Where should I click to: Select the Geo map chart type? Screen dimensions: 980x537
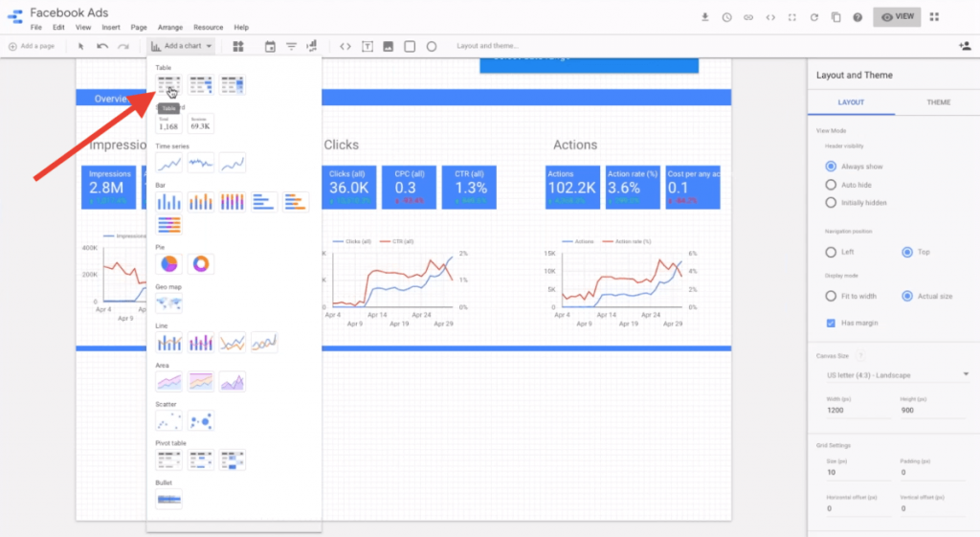[168, 303]
